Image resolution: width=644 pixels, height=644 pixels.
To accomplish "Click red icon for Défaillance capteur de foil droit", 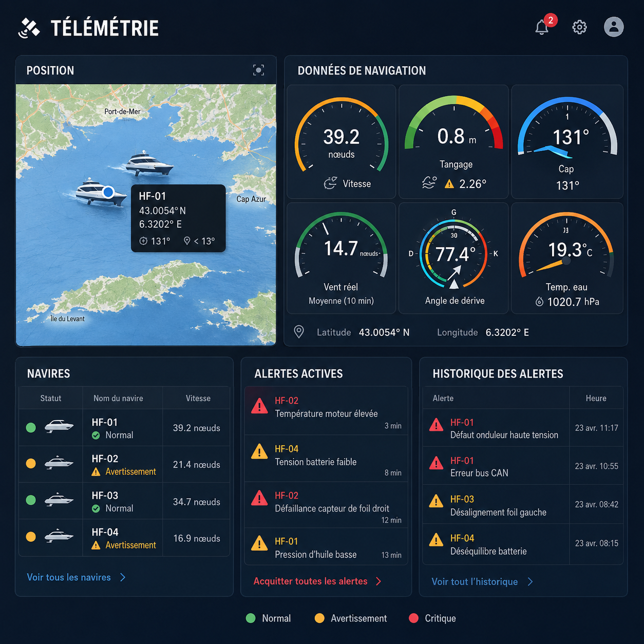I will coord(259,498).
